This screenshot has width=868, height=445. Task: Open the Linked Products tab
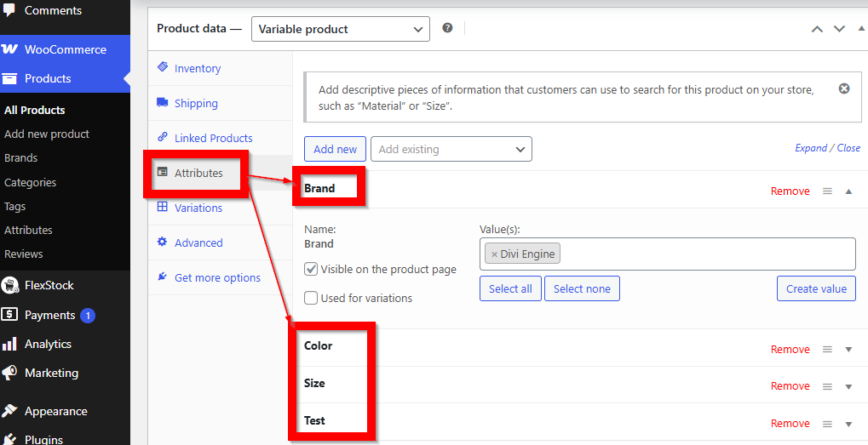[x=221, y=138]
